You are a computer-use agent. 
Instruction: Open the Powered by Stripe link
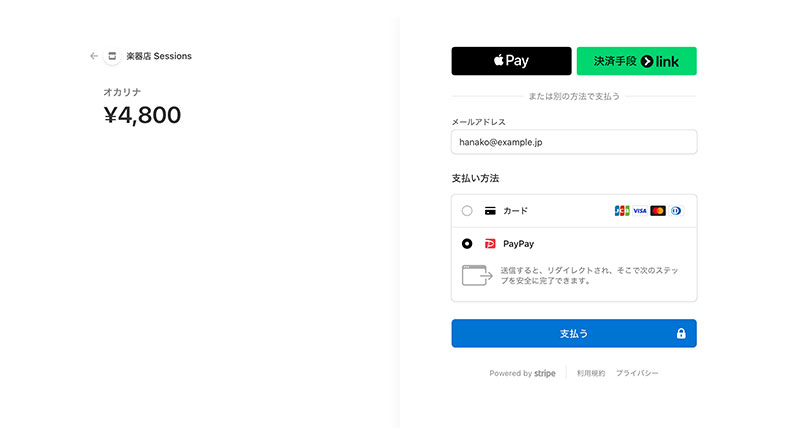522,373
